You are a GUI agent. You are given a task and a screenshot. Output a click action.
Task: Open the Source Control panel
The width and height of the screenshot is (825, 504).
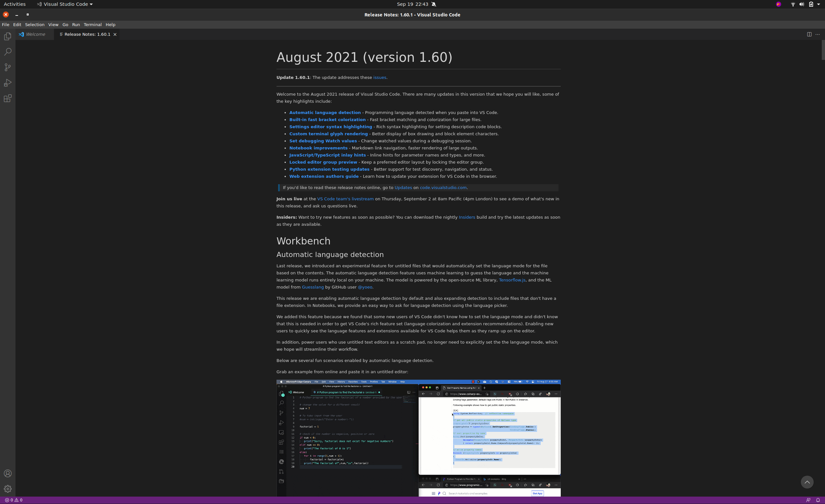[7, 67]
